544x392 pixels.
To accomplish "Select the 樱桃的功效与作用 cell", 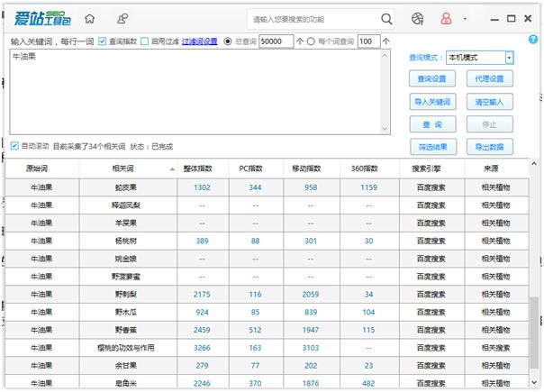I will [128, 348].
